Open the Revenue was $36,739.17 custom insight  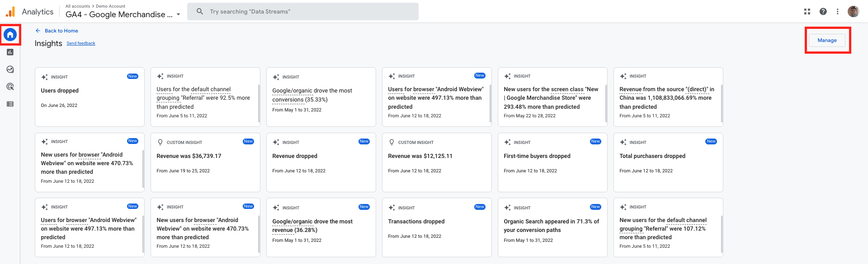[x=205, y=162]
